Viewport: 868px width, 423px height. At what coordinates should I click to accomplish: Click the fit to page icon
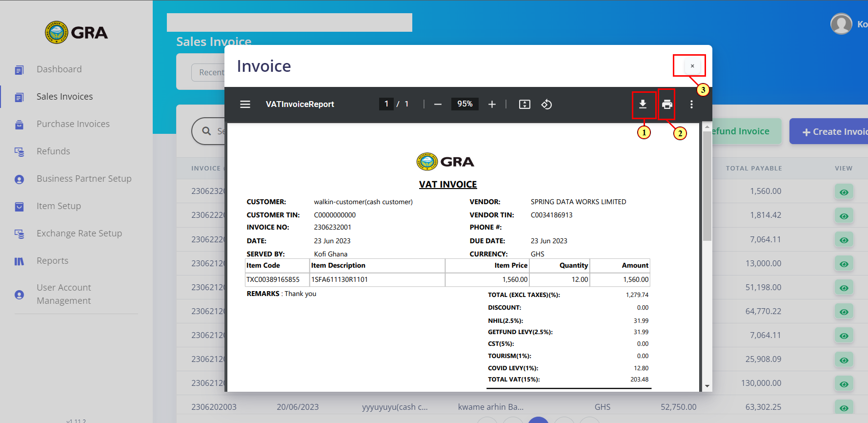click(525, 104)
